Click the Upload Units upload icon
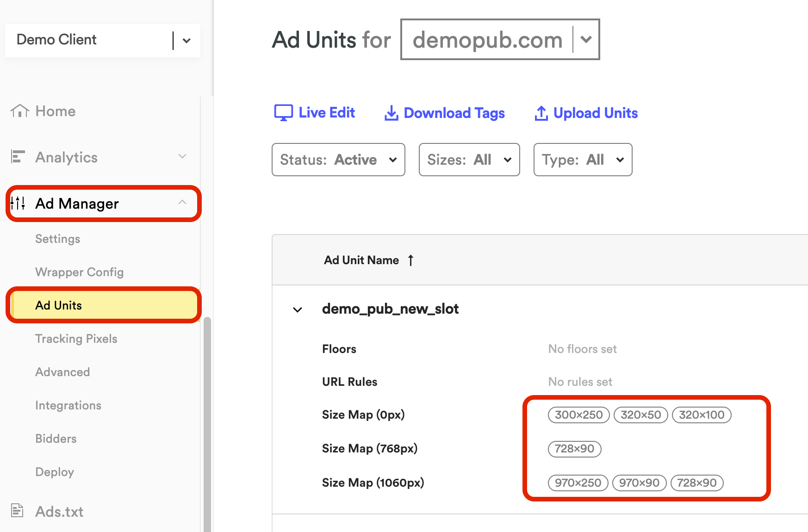Screen dimensions: 808x532 coord(541,113)
